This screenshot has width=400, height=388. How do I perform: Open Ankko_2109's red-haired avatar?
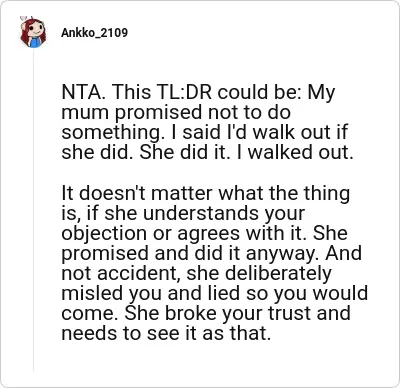coord(33,32)
